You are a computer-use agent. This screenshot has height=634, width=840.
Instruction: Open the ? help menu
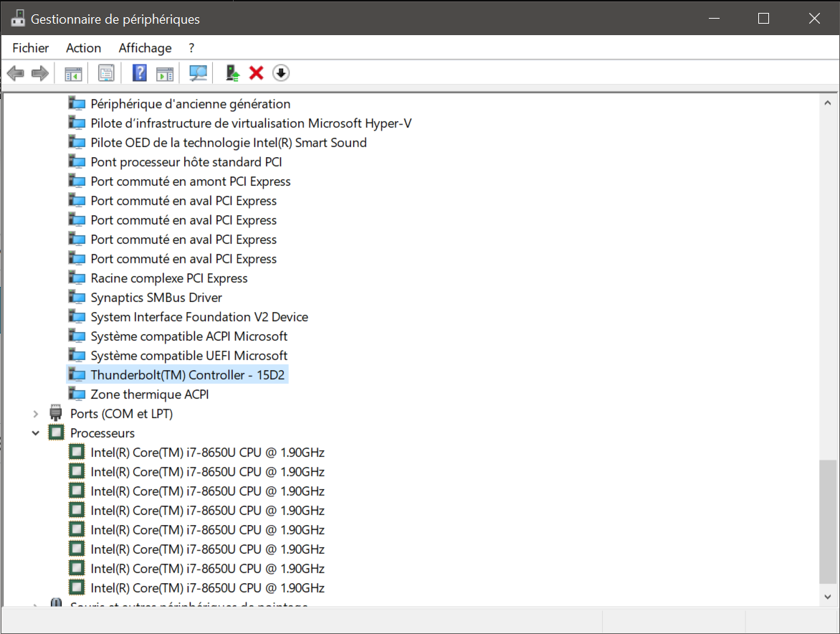[191, 48]
